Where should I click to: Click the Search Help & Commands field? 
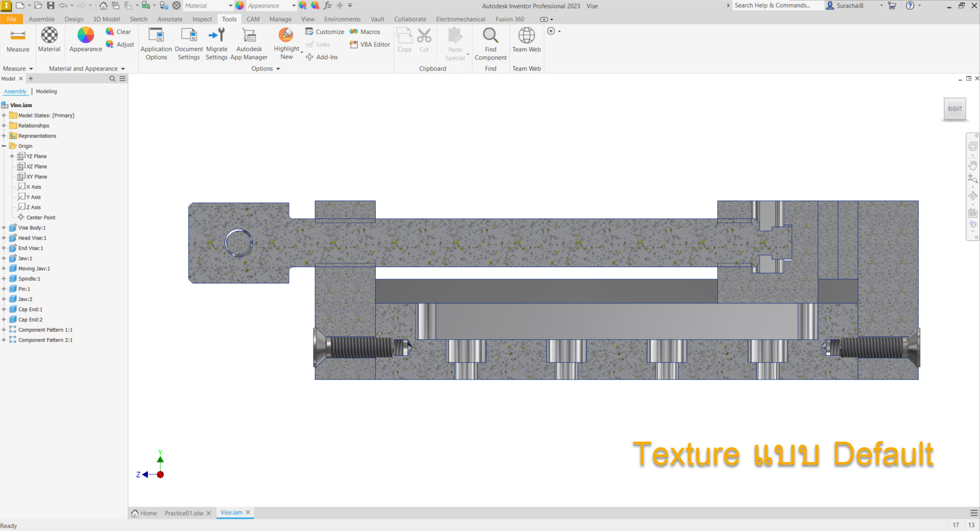776,6
